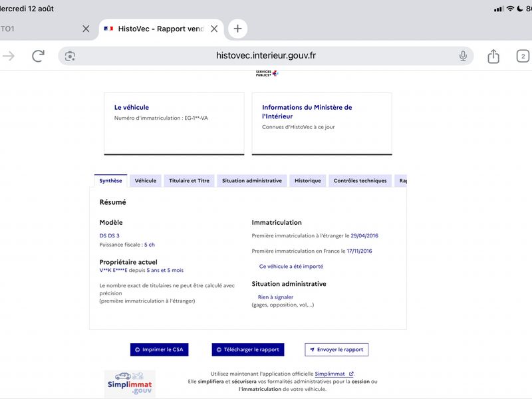532x399 pixels.
Task: Follow the Simplimmat link
Action: (334, 374)
